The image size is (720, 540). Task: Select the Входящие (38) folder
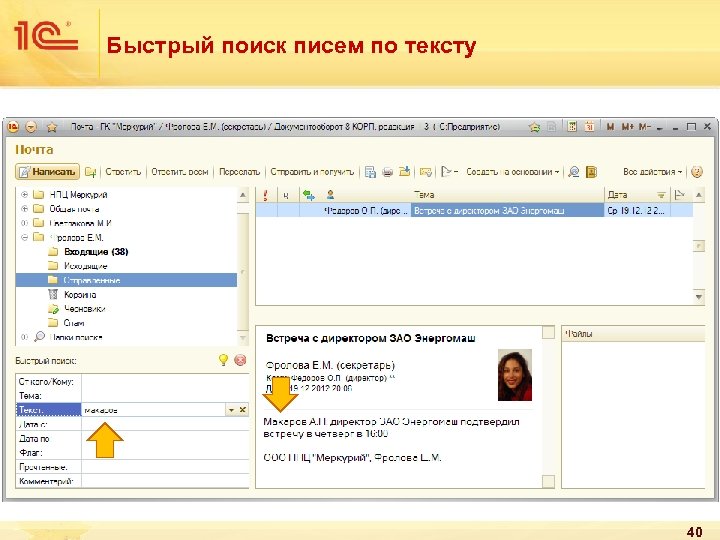pos(96,252)
